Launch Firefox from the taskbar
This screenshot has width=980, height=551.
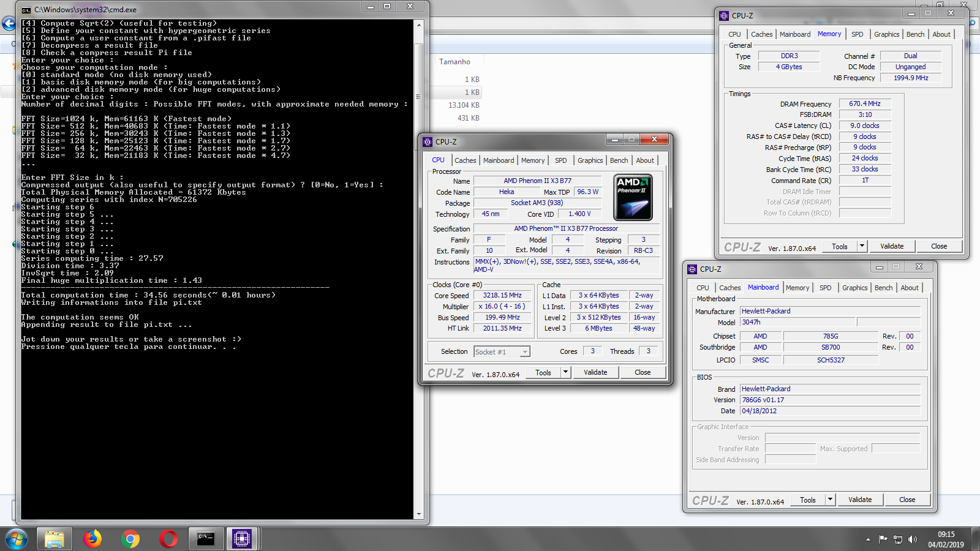92,539
